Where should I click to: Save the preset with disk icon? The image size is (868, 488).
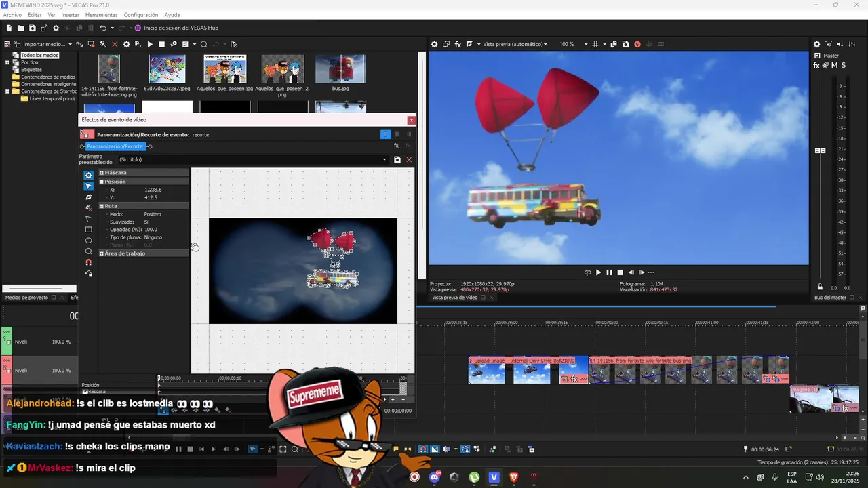(x=397, y=160)
